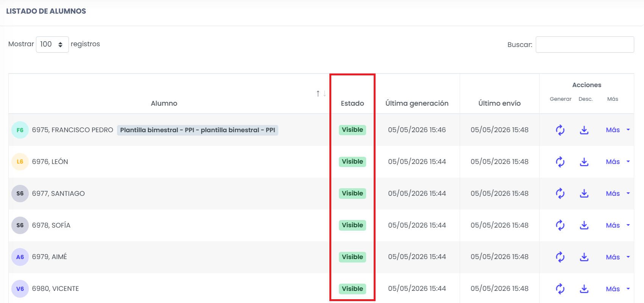
Task: Regenerate report for 6978, SOFÍA
Action: pos(560,225)
